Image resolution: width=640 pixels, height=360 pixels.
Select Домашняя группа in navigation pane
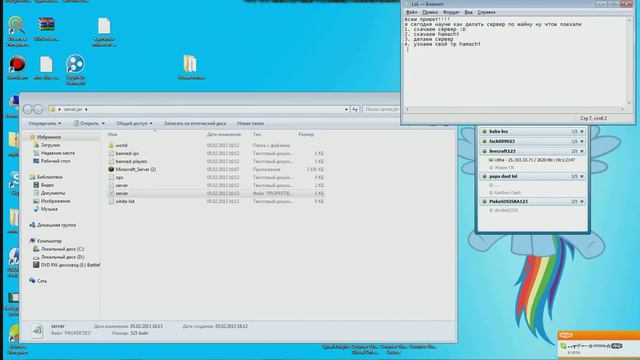coord(56,225)
